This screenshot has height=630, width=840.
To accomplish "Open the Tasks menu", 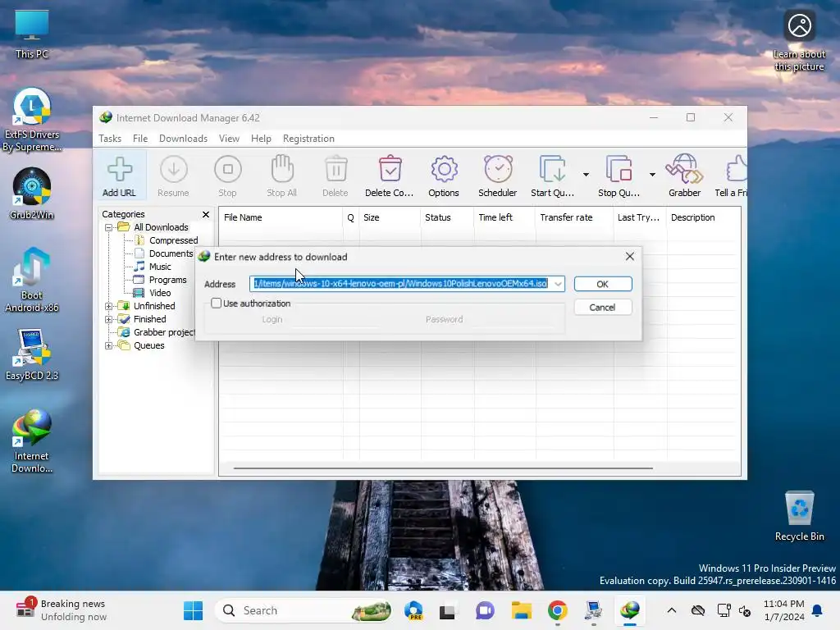I will (110, 138).
